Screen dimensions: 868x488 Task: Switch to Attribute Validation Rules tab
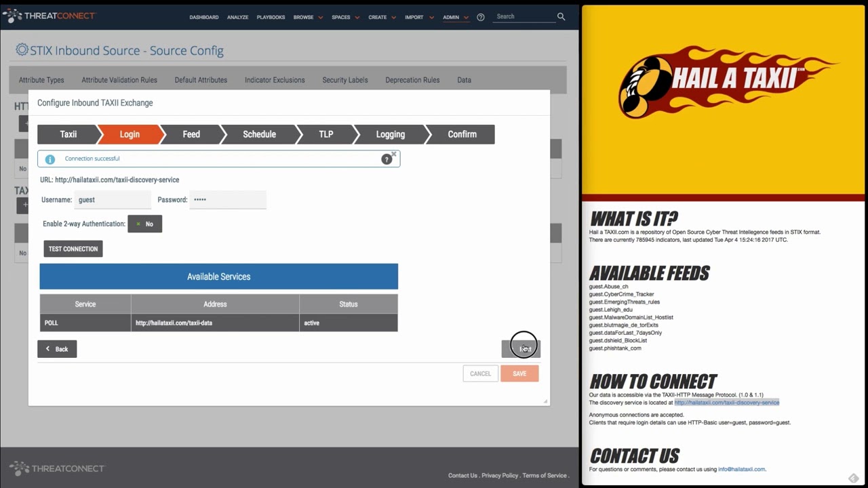point(119,80)
